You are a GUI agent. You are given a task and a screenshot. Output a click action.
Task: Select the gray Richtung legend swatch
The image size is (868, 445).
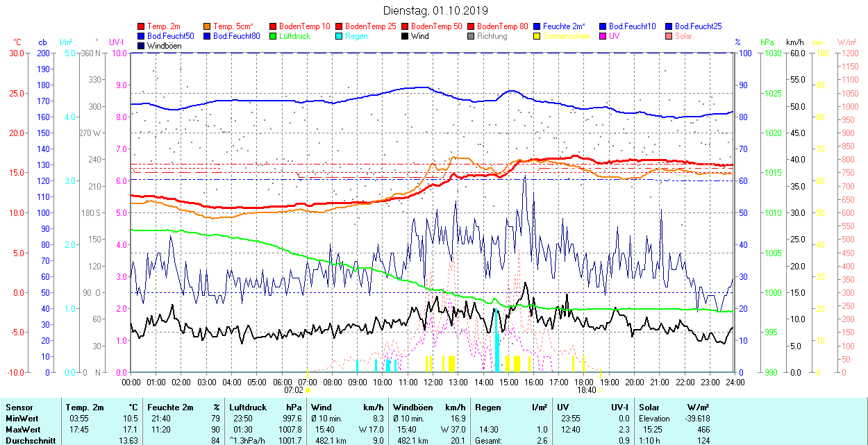[471, 36]
